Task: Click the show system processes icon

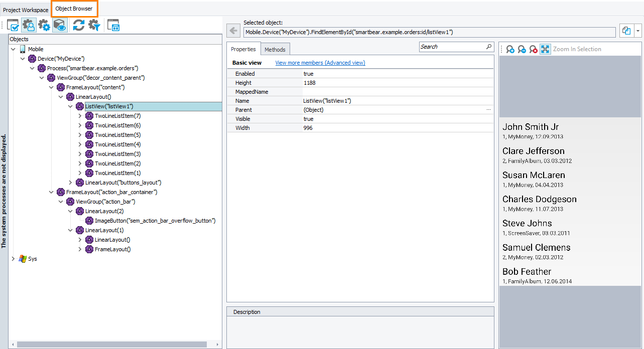Action: click(29, 25)
